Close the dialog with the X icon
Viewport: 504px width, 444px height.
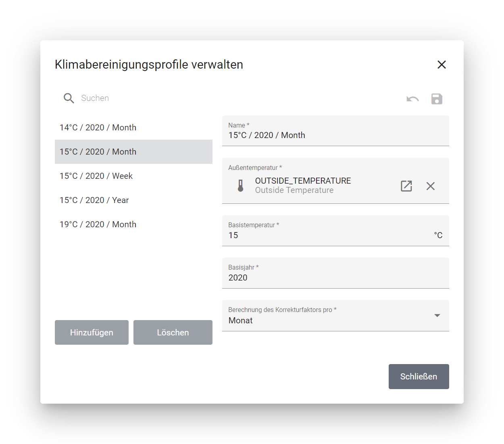pos(442,65)
